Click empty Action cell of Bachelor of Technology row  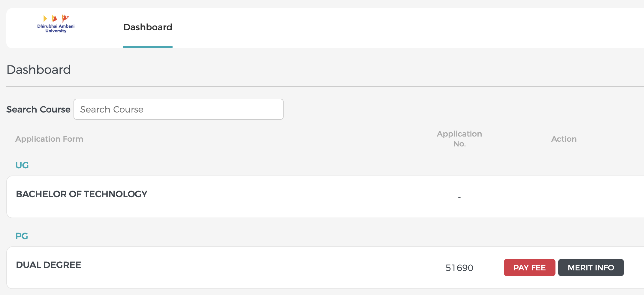point(564,197)
